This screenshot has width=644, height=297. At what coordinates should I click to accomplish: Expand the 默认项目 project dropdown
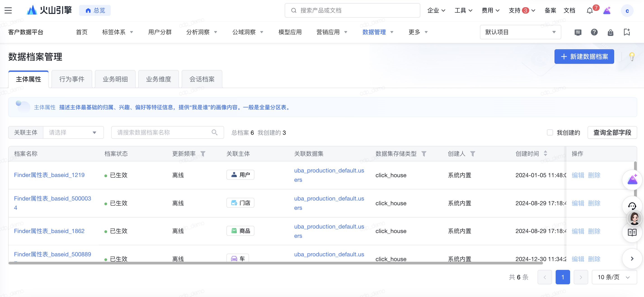click(520, 32)
